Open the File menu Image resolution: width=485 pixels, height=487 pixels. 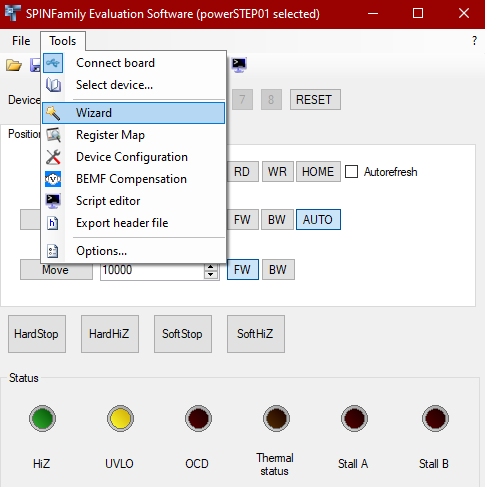[x=21, y=41]
